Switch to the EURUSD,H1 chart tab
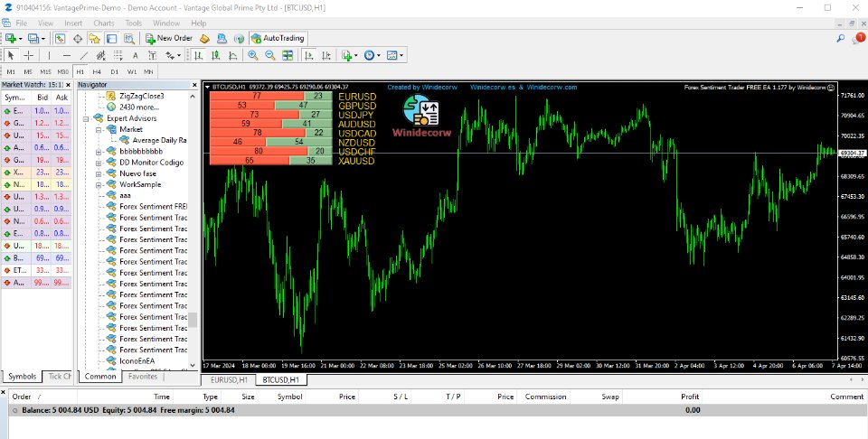868x439 pixels. pyautogui.click(x=229, y=380)
